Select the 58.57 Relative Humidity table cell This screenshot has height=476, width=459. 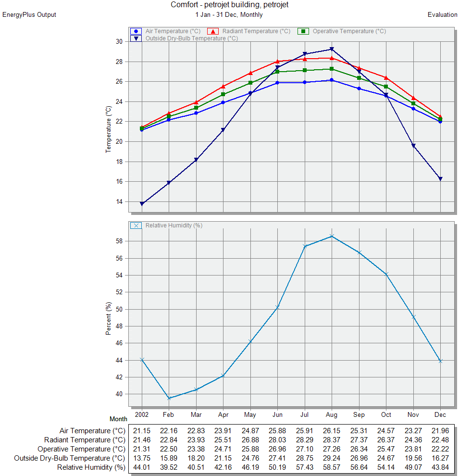pyautogui.click(x=332, y=467)
